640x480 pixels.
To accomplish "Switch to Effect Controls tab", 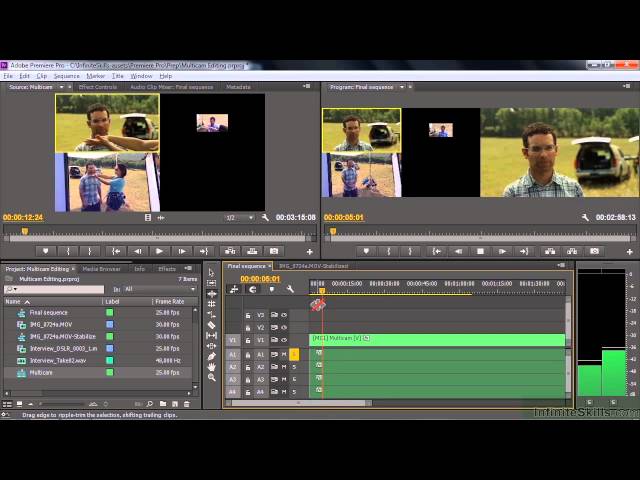I will coord(98,87).
